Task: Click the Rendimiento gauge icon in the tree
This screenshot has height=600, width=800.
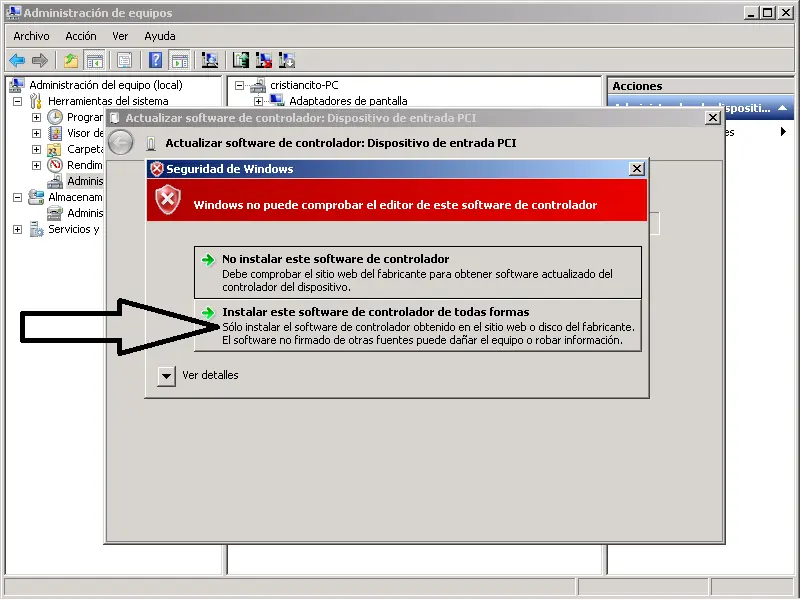Action: (55, 165)
